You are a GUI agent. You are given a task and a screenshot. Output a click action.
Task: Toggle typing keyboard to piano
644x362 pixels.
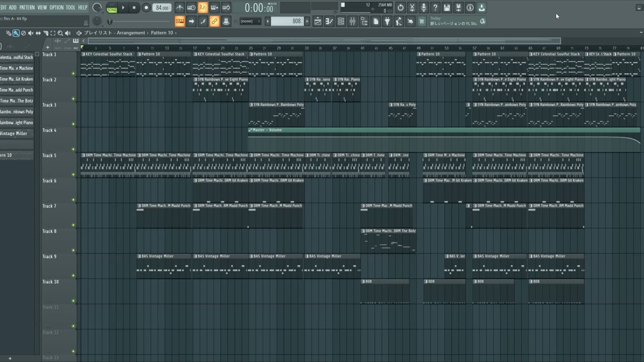click(x=180, y=21)
